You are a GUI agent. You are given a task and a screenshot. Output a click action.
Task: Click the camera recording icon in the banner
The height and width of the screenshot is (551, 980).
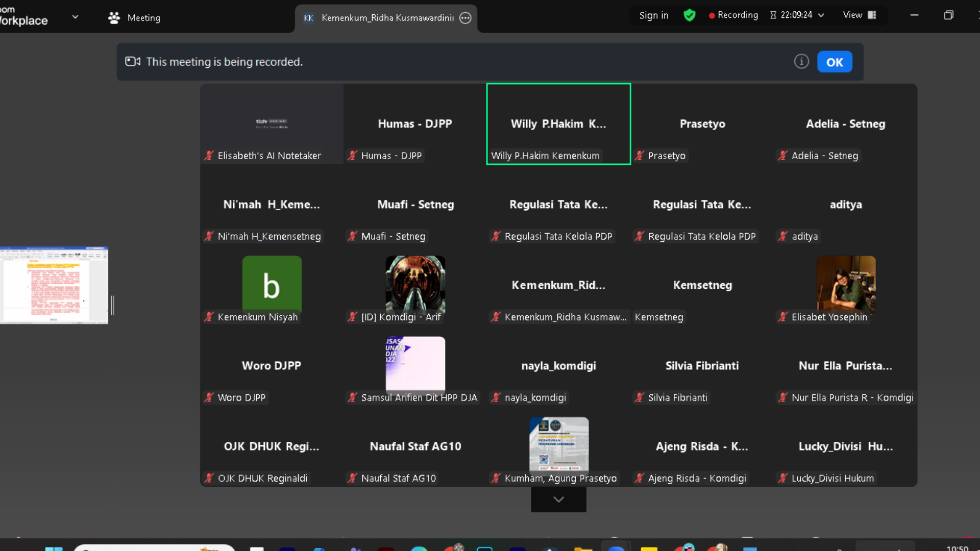[133, 62]
